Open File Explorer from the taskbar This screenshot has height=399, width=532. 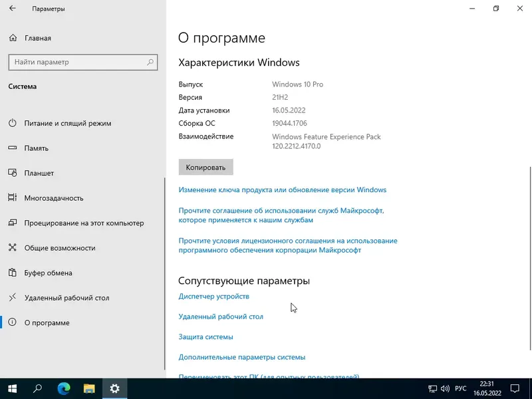88,389
